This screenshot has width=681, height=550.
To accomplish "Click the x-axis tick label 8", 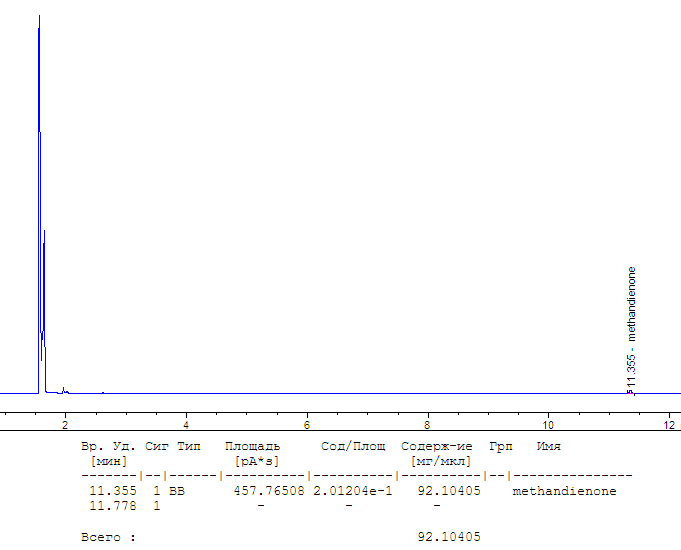I will 428,426.
